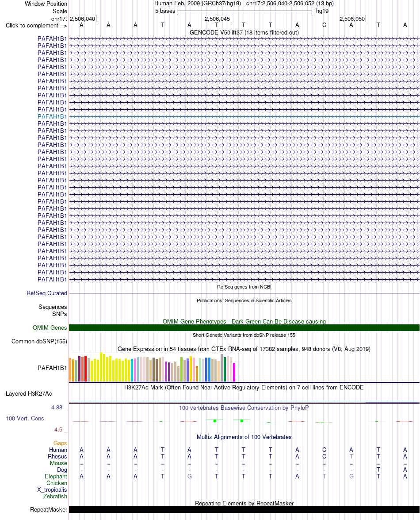This screenshot has height=520, width=420.
Task: Click the '5 bases' scale label
Action: point(165,11)
